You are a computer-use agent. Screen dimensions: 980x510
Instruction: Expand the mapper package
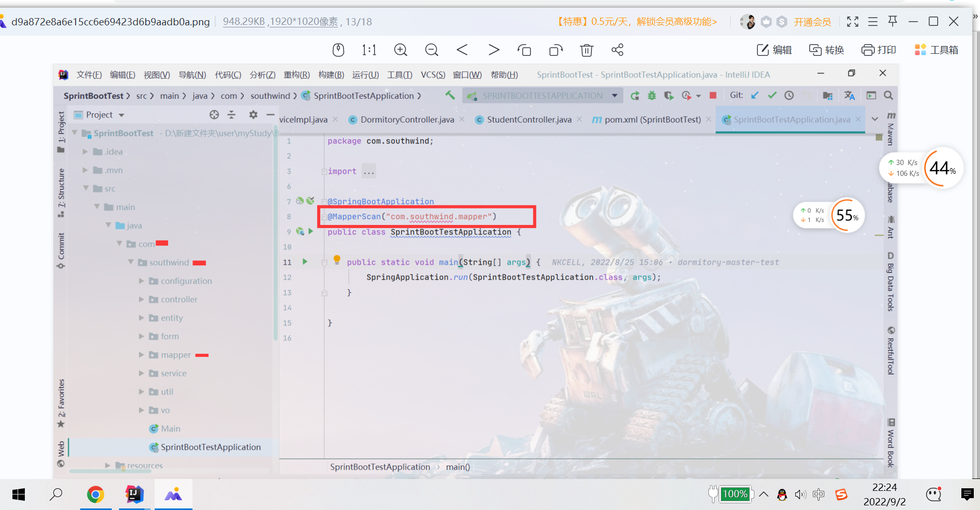click(x=141, y=355)
